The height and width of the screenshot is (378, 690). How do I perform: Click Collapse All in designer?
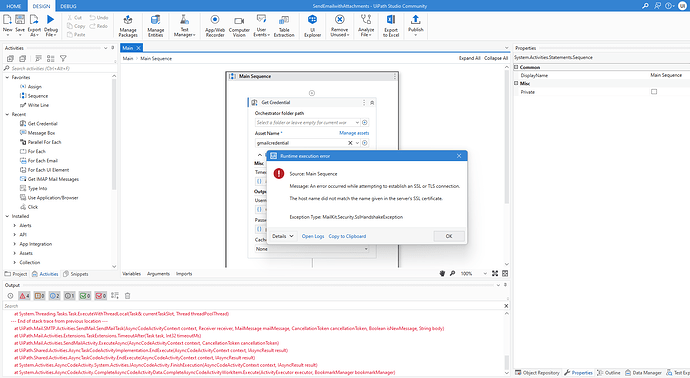(x=496, y=58)
